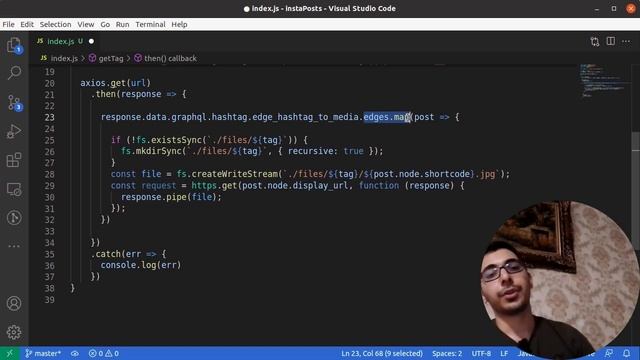
Task: Open editor More Actions ellipsis
Action: (626, 41)
